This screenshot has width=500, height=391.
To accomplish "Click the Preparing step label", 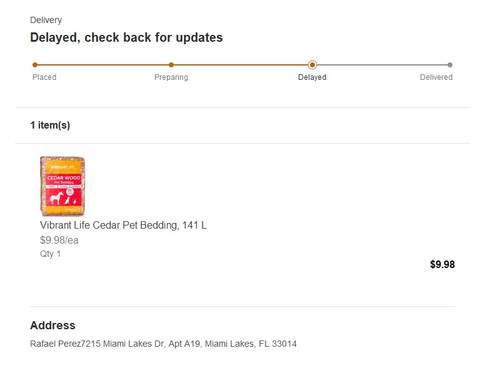I will [171, 77].
